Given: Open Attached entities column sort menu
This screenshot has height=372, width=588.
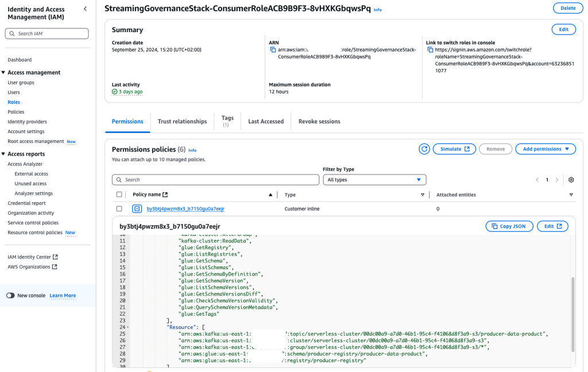Looking at the screenshot, I should 571,195.
